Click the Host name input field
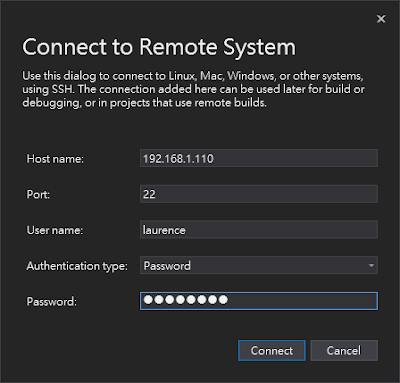 259,158
